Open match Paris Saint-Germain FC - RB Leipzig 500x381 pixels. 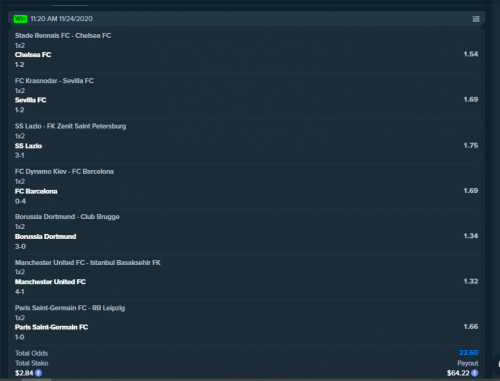point(70,308)
